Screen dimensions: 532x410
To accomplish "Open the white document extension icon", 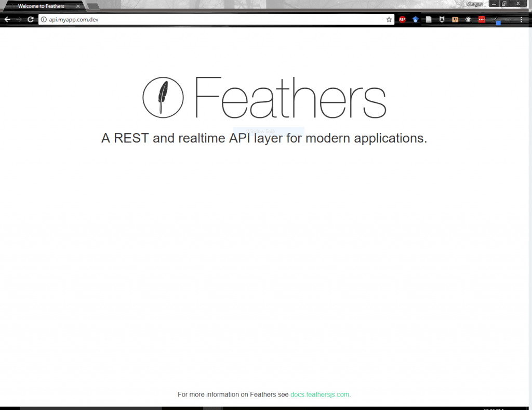I will 429,20.
